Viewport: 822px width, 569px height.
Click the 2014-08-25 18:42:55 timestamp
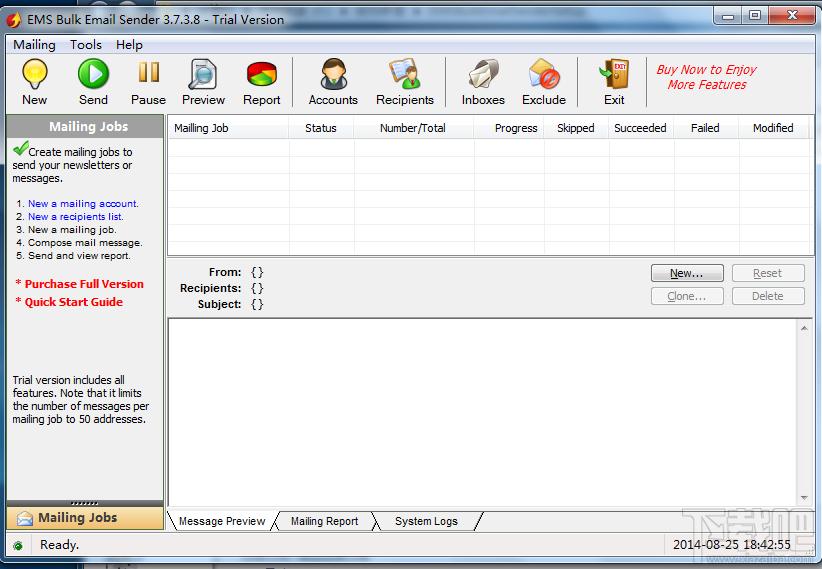coord(731,545)
